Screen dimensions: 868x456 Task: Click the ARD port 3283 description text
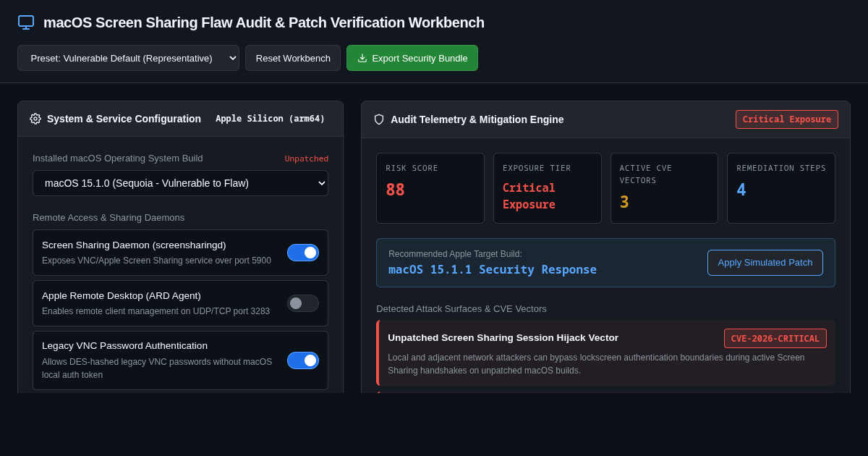pos(156,311)
